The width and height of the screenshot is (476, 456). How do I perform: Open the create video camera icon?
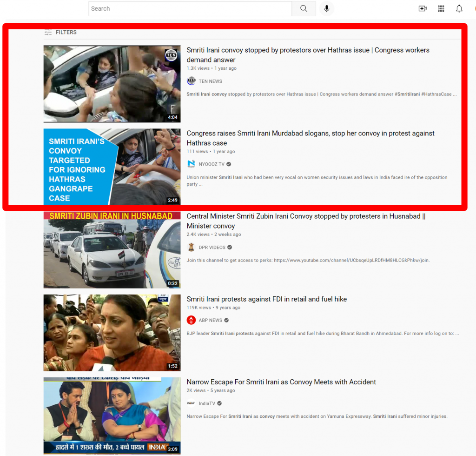point(423,9)
